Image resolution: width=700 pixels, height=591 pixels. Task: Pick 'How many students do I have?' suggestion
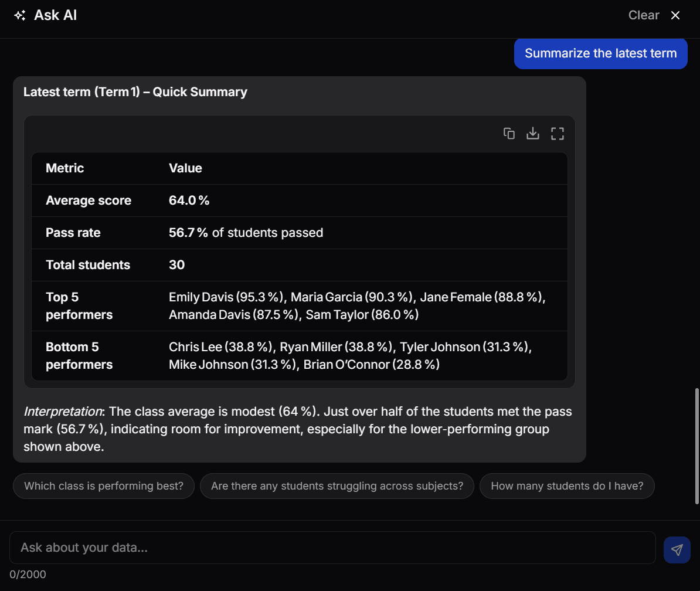(x=567, y=485)
